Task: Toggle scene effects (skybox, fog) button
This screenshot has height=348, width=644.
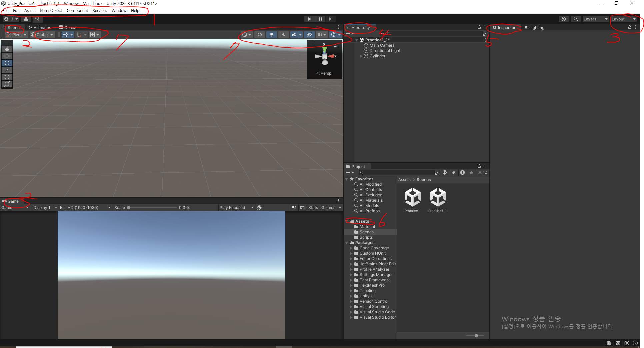Action: coord(294,35)
